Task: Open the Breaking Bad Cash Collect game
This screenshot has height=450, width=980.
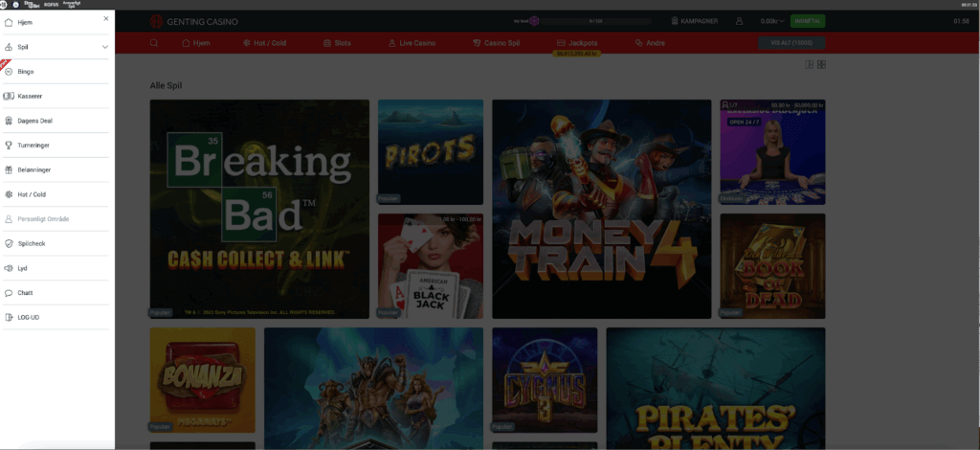Action: tap(259, 209)
